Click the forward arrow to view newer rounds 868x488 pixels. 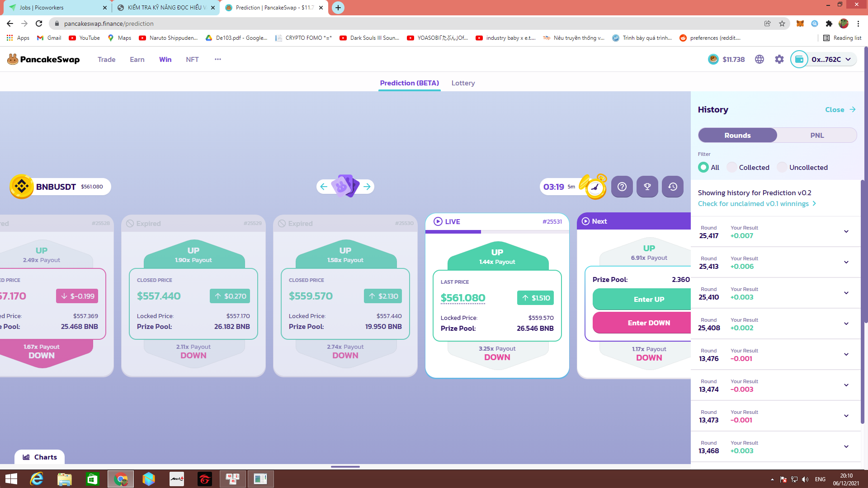pyautogui.click(x=367, y=187)
